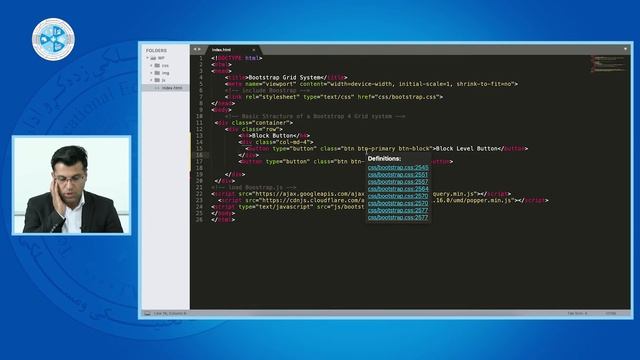Screen dimensions: 640x360
Task: Click the "col-md-4" class value
Action: tap(293, 142)
